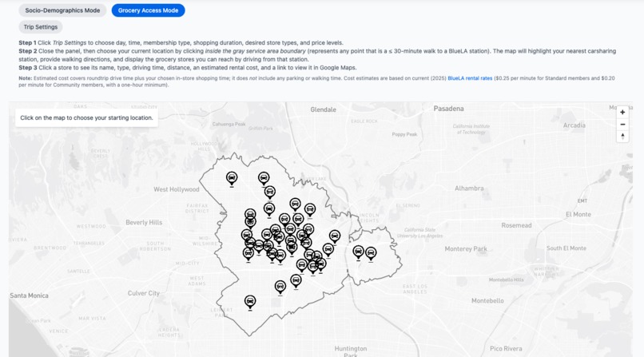Click the Rosemead map label
Viewport: 644px width, 357px height.
pos(516,225)
